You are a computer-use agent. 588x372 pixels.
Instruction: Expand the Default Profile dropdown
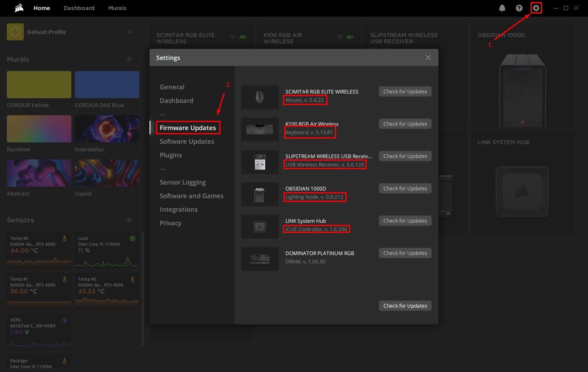coord(129,32)
